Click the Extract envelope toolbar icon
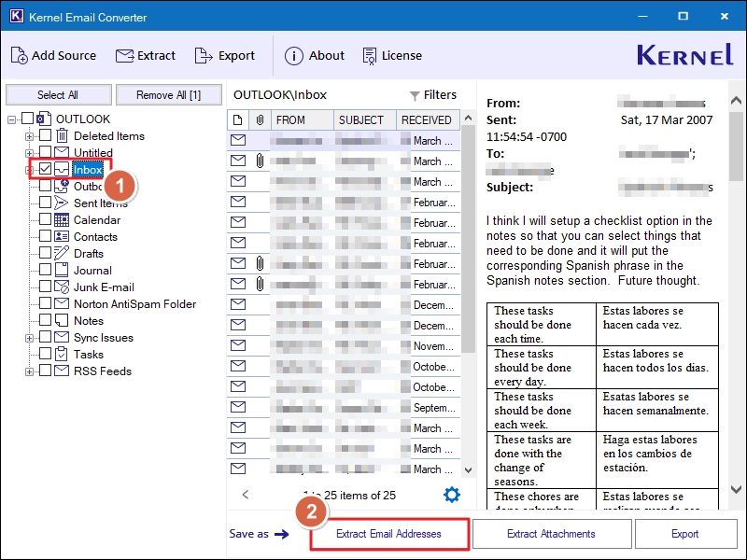747x560 pixels. [125, 56]
